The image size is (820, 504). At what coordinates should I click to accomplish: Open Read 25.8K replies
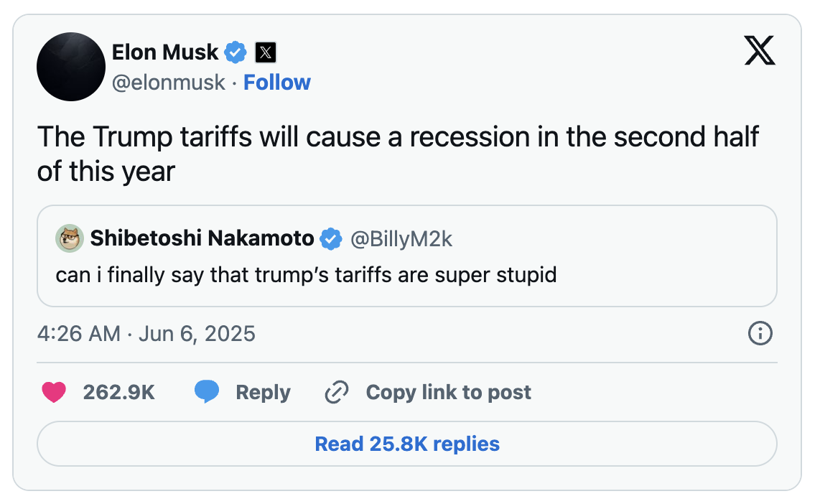pos(406,444)
